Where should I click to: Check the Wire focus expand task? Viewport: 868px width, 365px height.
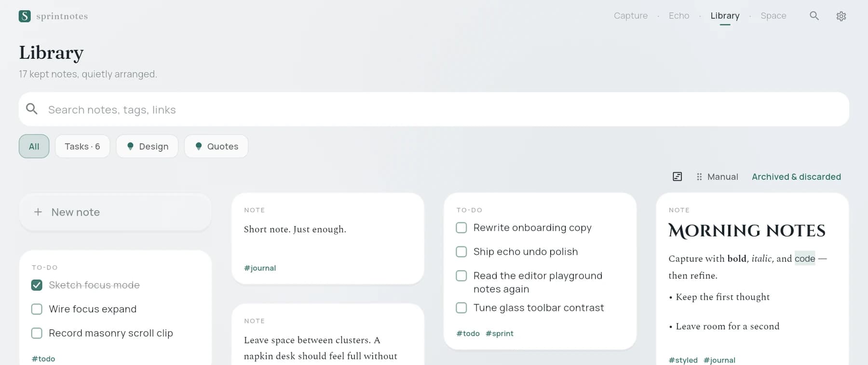[x=37, y=309]
